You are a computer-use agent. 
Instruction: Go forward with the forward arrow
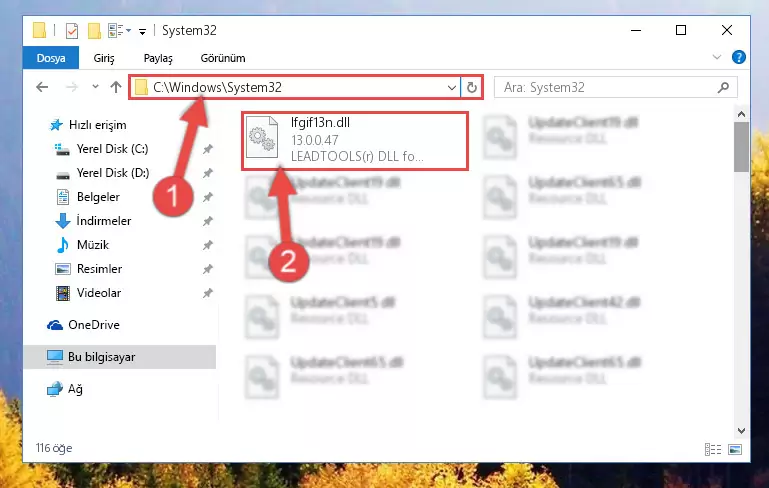point(72,87)
